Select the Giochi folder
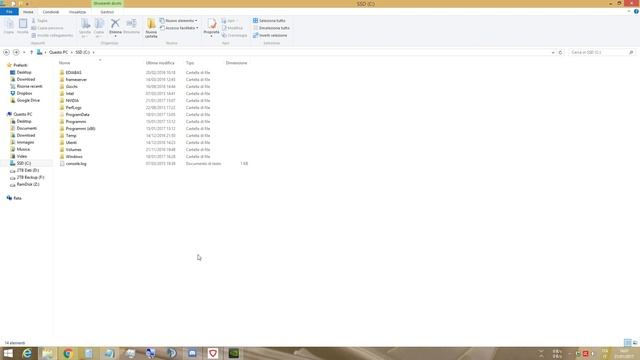The width and height of the screenshot is (640, 360). [71, 87]
